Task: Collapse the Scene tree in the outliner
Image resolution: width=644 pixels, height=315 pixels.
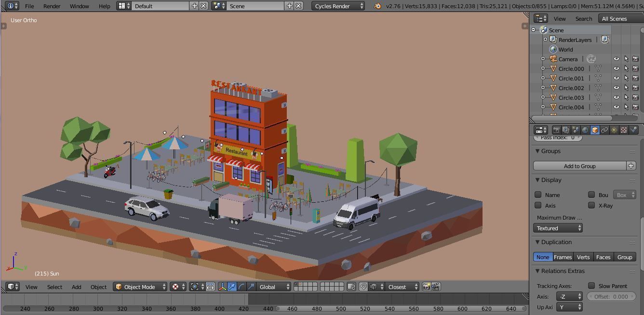Action: pos(534,30)
